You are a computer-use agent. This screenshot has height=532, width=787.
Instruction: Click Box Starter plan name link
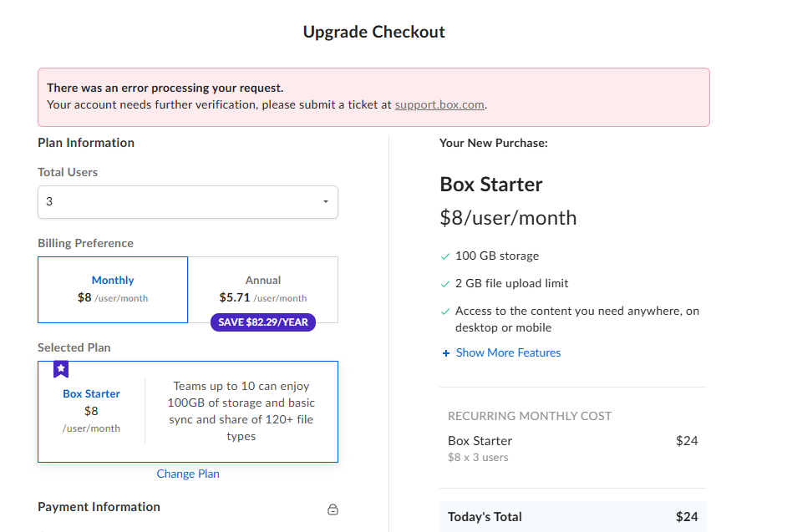91,394
